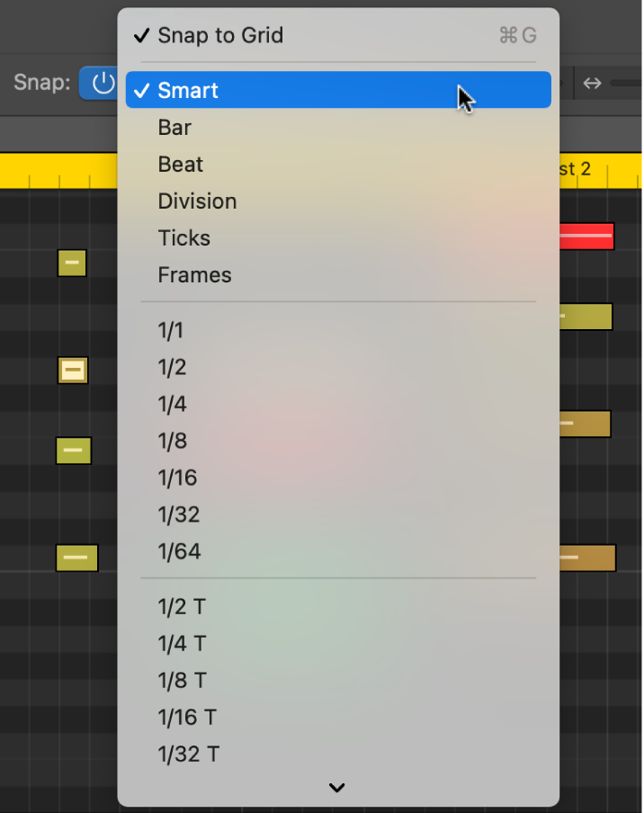Choose Ticks snapping
Viewport: 644px width, 813px height.
coord(183,238)
